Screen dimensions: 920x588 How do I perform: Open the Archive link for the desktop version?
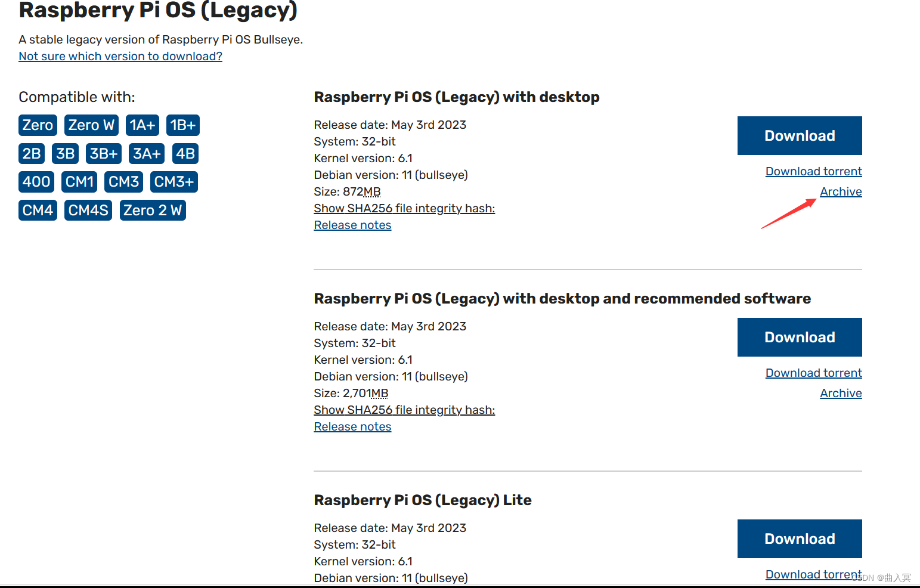(x=841, y=191)
